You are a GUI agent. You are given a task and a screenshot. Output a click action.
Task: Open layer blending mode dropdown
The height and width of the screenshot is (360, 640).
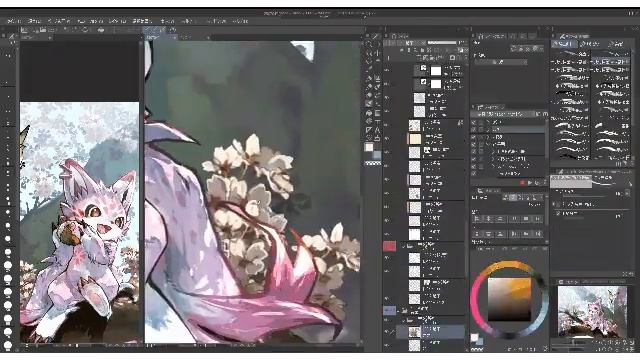coord(409,42)
